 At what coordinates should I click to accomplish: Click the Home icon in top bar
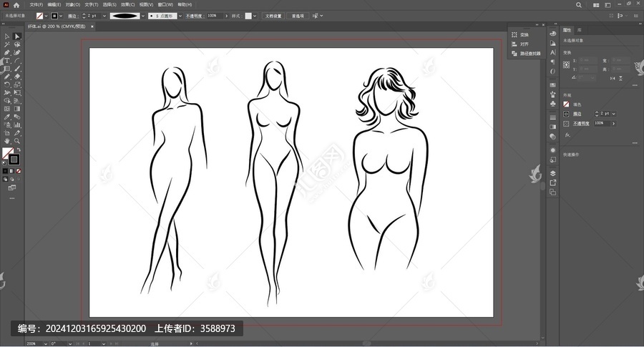pos(16,5)
